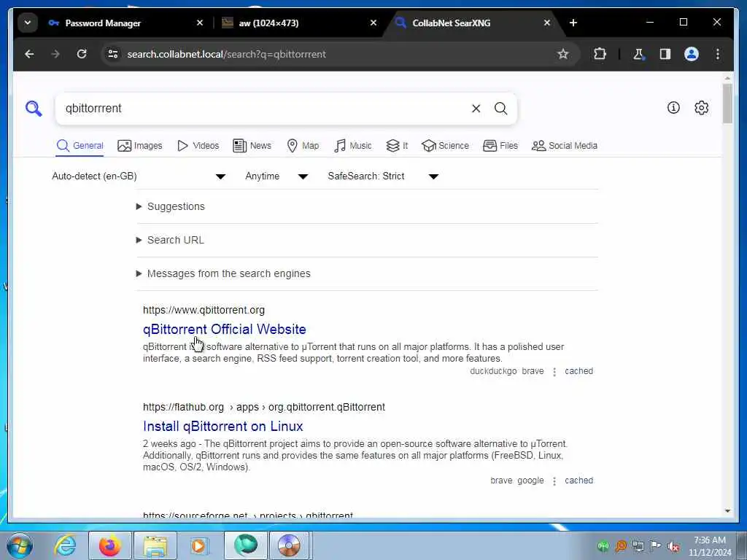The width and height of the screenshot is (747, 560).
Task: Close the aw (1024×473) tab
Action: pyautogui.click(x=373, y=23)
